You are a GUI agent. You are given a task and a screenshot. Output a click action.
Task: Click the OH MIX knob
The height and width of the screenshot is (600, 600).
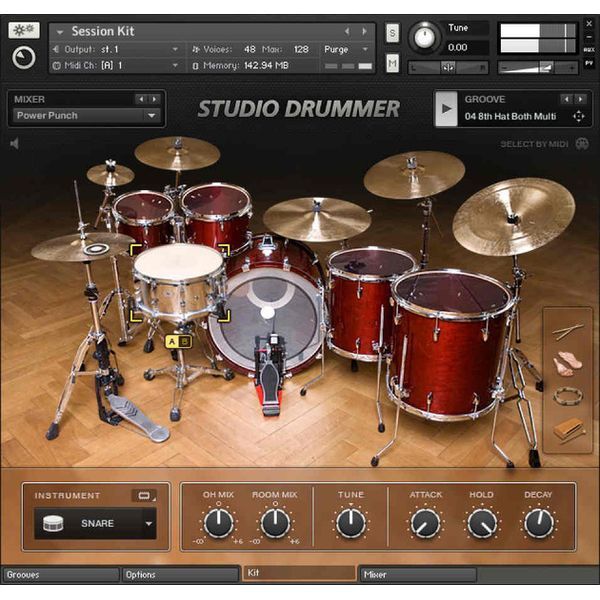click(218, 522)
